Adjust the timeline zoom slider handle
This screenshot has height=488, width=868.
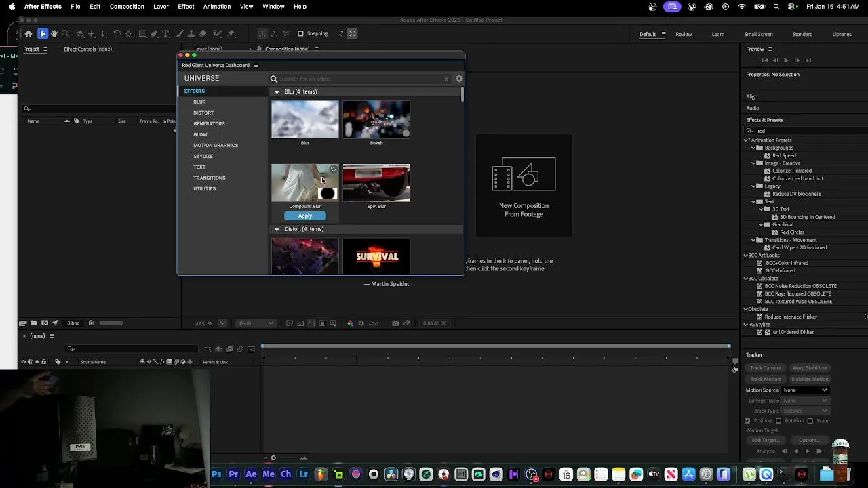tap(273, 458)
